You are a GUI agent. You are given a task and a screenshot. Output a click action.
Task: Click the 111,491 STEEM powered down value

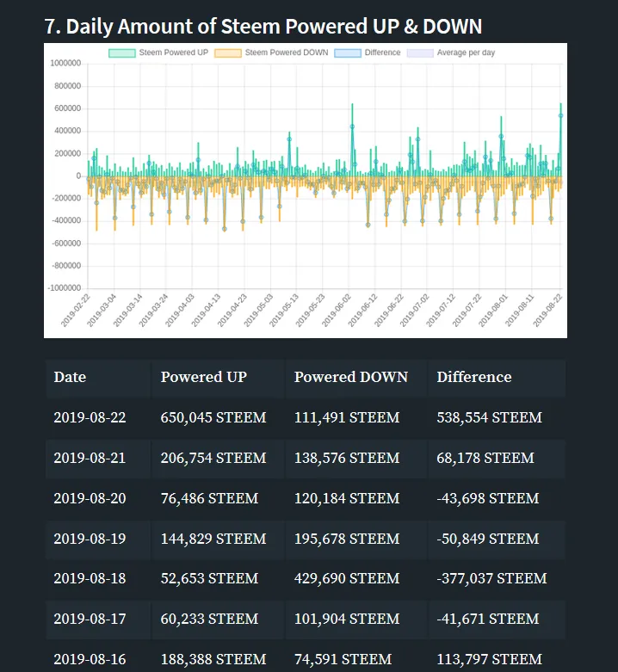pos(347,417)
